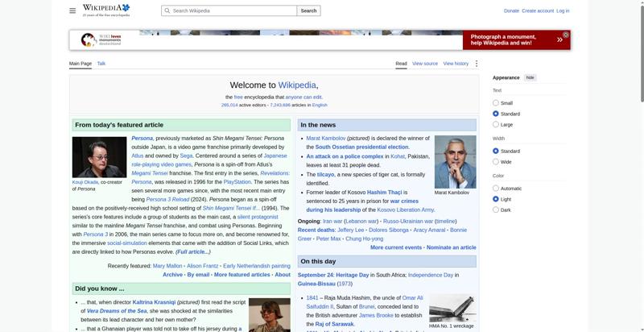Viewport: 644px width, 332px height.
Task: Click the Wikipedia logo
Action: pyautogui.click(x=106, y=10)
